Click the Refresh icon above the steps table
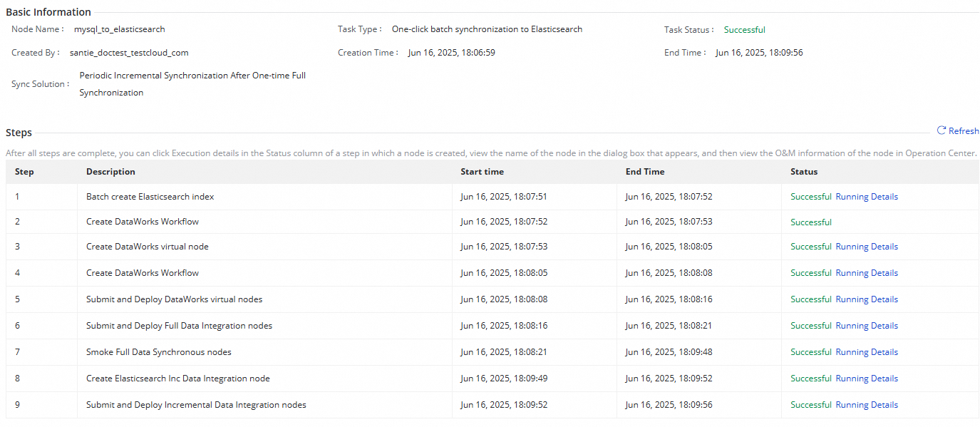This screenshot has width=980, height=427. 942,130
